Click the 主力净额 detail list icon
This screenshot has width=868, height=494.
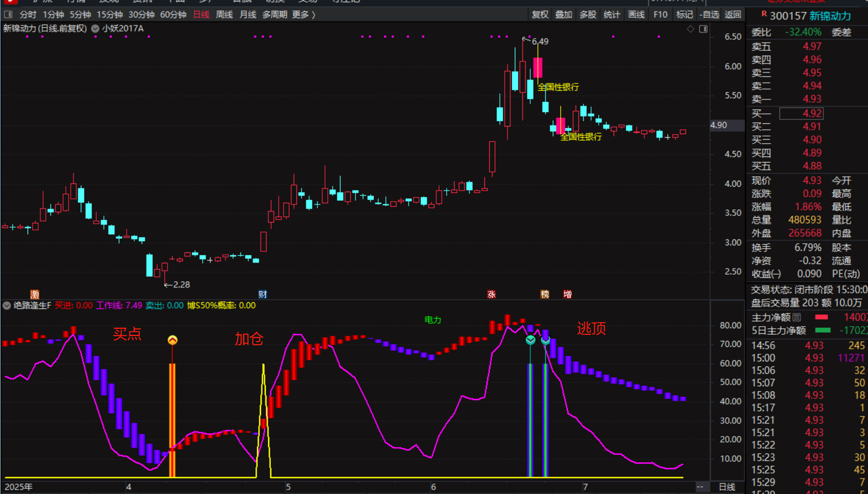[x=797, y=317]
